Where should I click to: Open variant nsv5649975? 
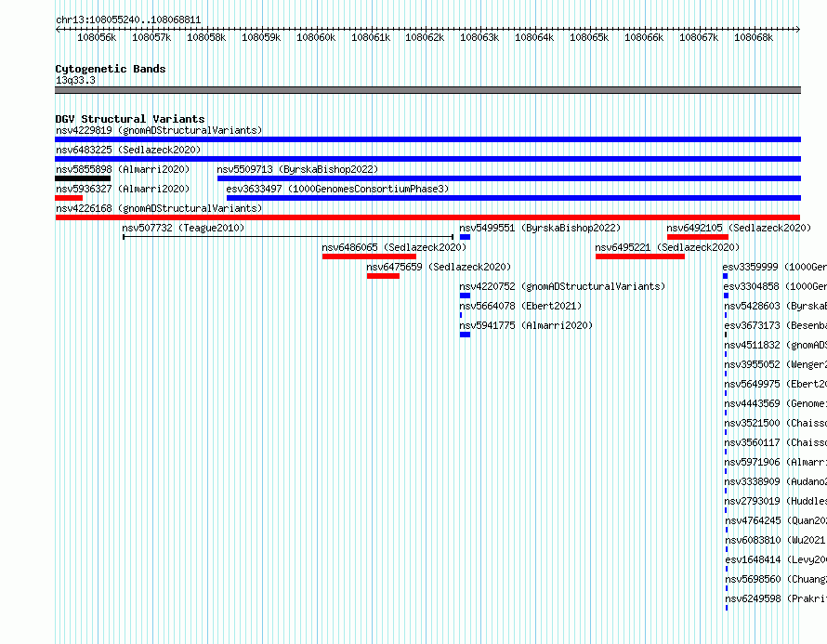pyautogui.click(x=775, y=384)
